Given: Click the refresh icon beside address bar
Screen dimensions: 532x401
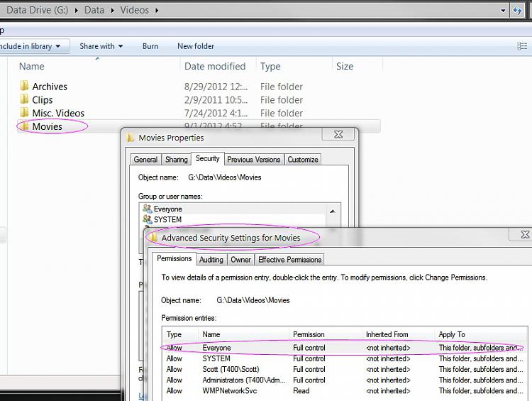Looking at the screenshot, I should (x=517, y=10).
